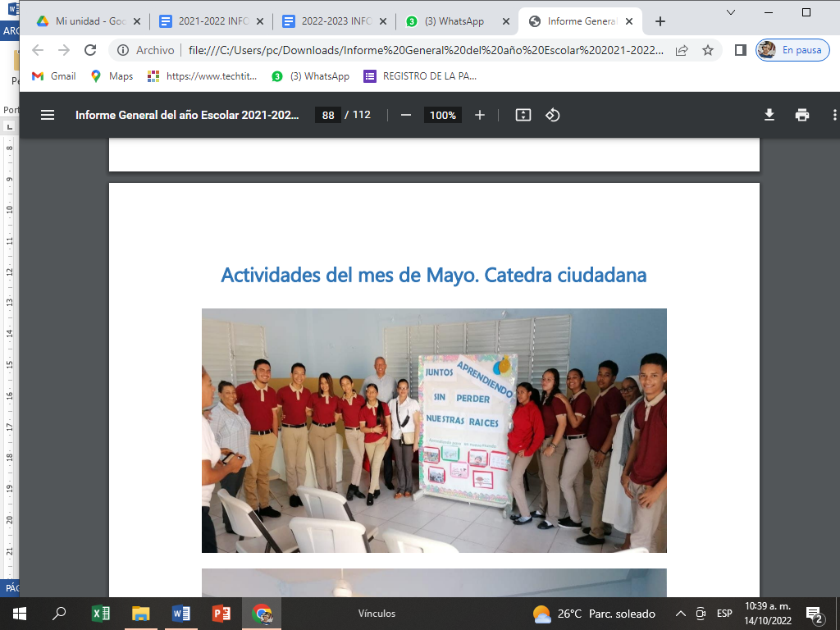Open PowerPoint from the taskbar
This screenshot has height=630, width=840.
pos(221,614)
